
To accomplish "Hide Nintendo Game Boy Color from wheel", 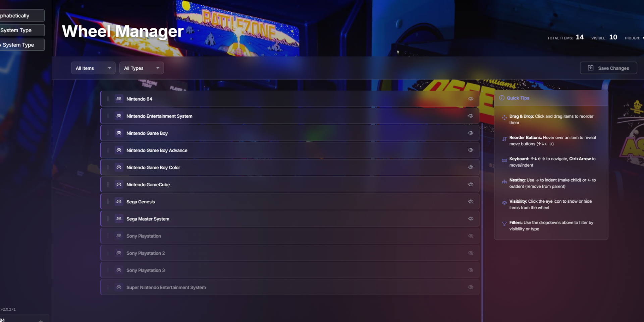I will coord(471,167).
